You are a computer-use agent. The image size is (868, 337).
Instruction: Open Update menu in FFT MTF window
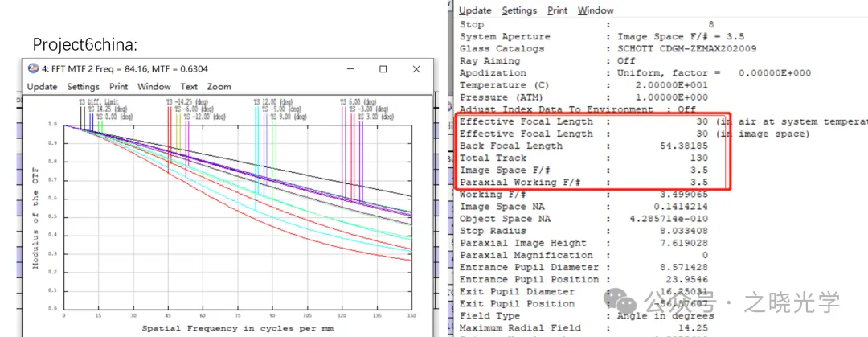pyautogui.click(x=42, y=87)
